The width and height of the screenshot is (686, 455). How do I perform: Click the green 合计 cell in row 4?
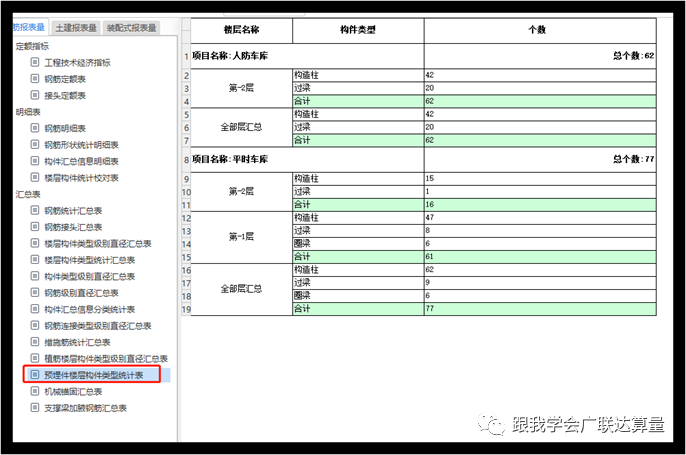(x=358, y=101)
